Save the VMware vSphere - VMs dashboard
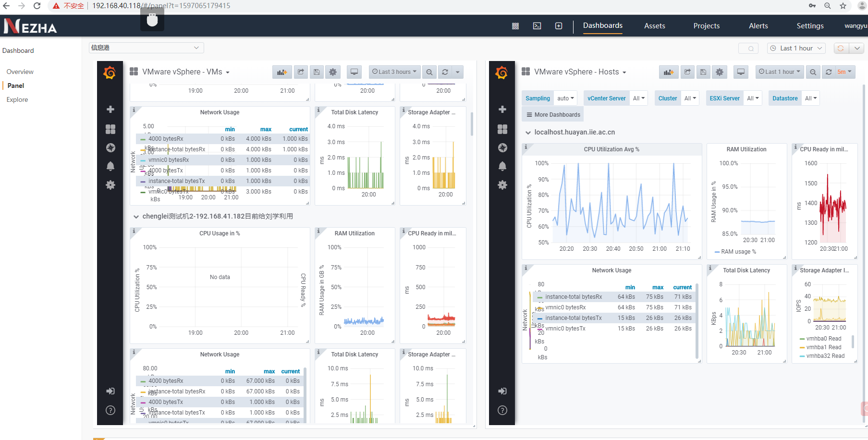The height and width of the screenshot is (440, 868). (x=317, y=72)
